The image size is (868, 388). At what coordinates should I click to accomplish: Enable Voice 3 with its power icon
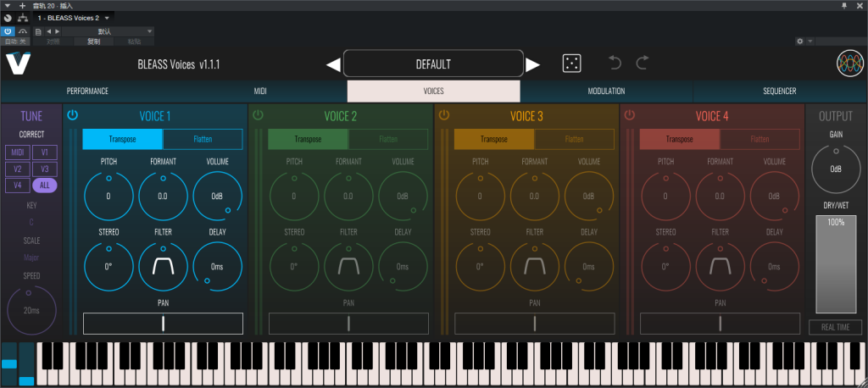coord(444,115)
